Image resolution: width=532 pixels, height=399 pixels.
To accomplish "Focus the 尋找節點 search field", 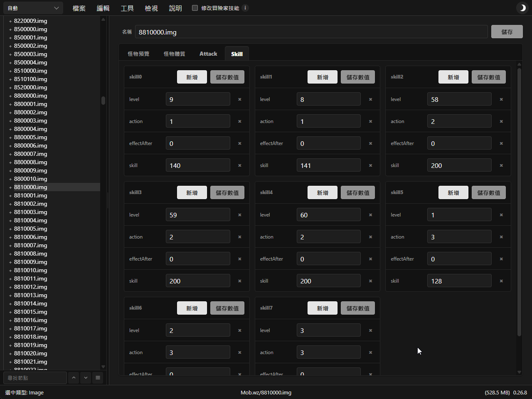I will [x=35, y=378].
